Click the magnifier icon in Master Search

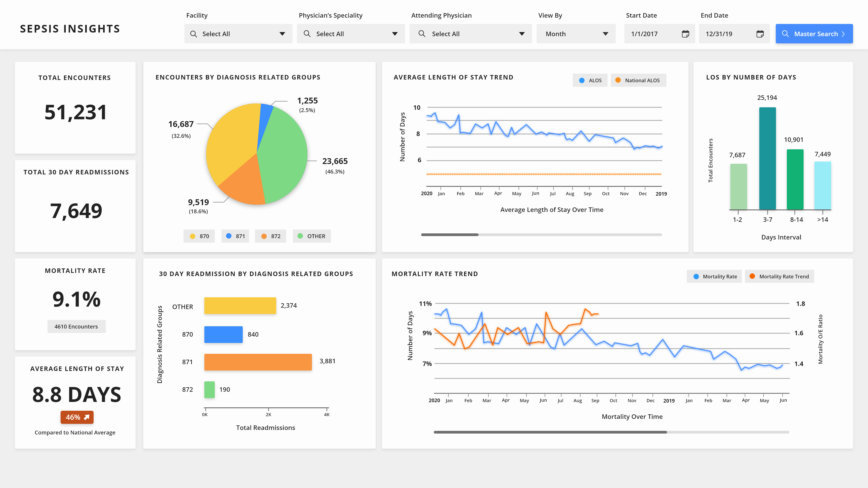tap(785, 34)
